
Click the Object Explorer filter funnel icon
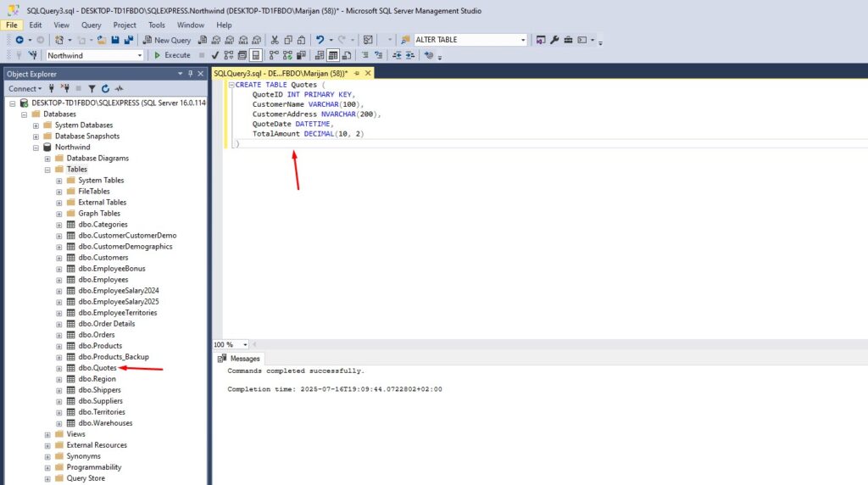pyautogui.click(x=92, y=88)
